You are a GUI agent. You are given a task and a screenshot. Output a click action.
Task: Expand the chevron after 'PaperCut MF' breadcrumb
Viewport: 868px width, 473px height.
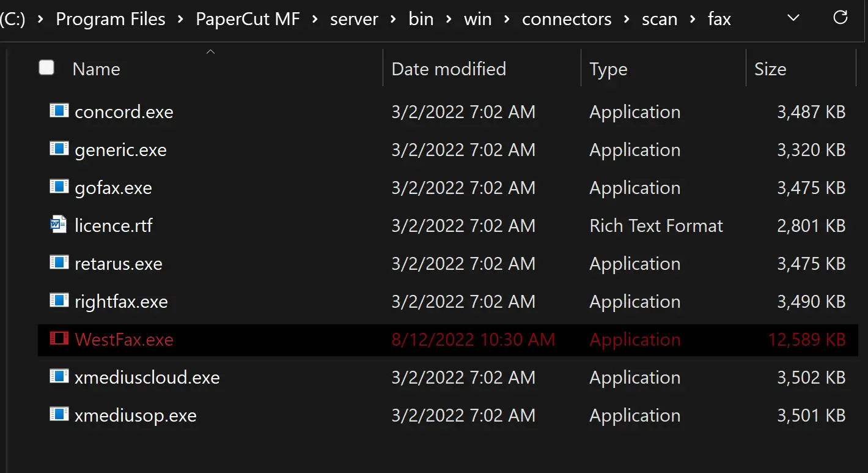click(x=315, y=20)
